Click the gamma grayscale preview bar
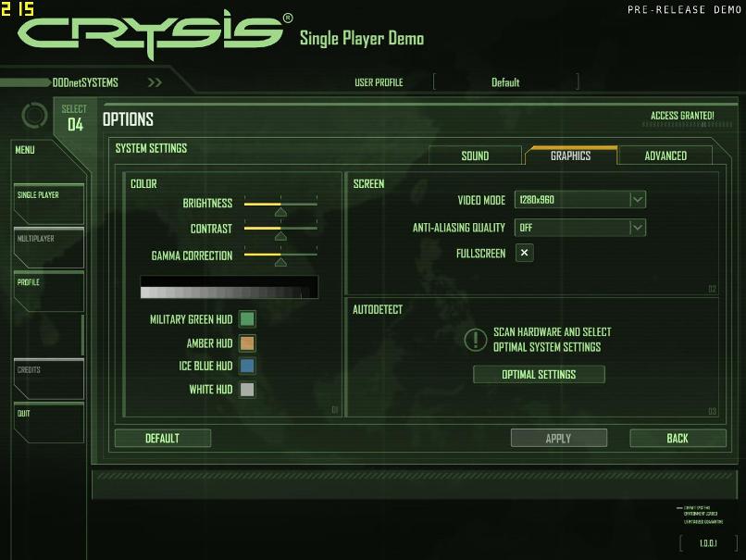Image resolution: width=746 pixels, height=560 pixels. pos(229,287)
